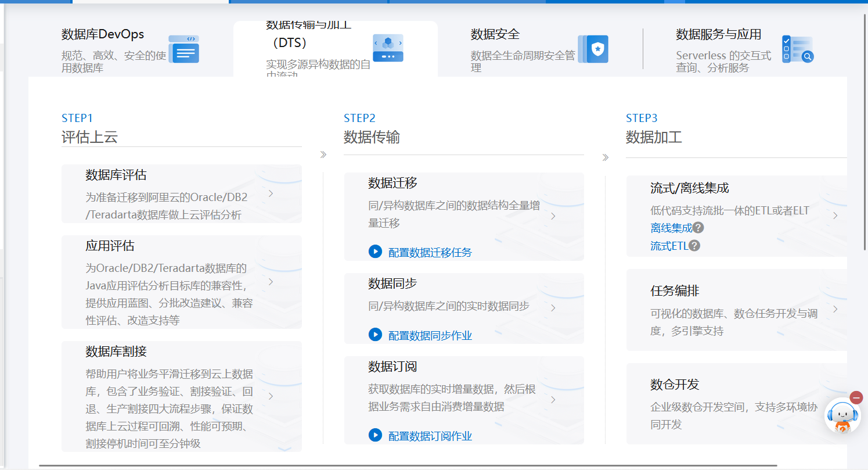
Task: Click double-chevron between STEP1 and STEP2
Action: click(x=323, y=155)
